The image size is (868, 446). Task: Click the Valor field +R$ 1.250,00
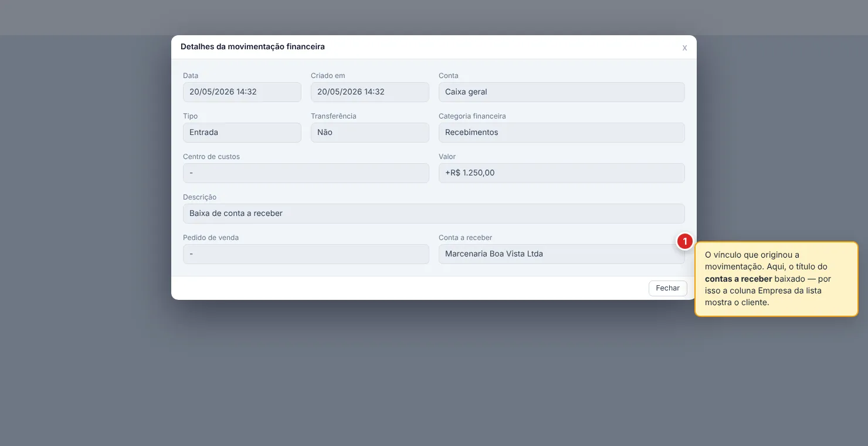[562, 173]
